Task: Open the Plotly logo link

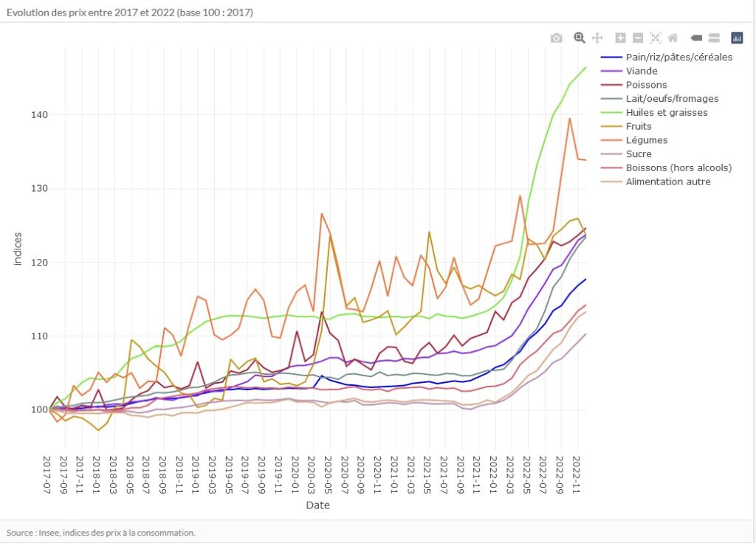Action: (x=736, y=38)
